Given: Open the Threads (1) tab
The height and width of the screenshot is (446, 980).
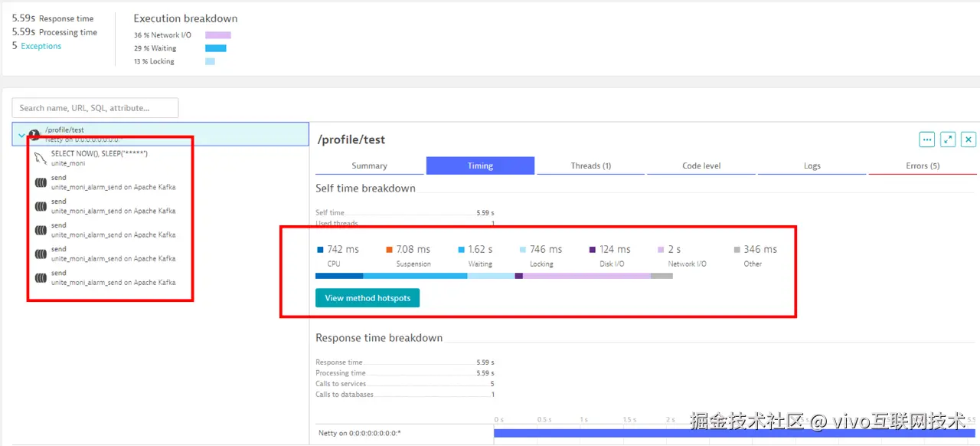Looking at the screenshot, I should click(591, 166).
